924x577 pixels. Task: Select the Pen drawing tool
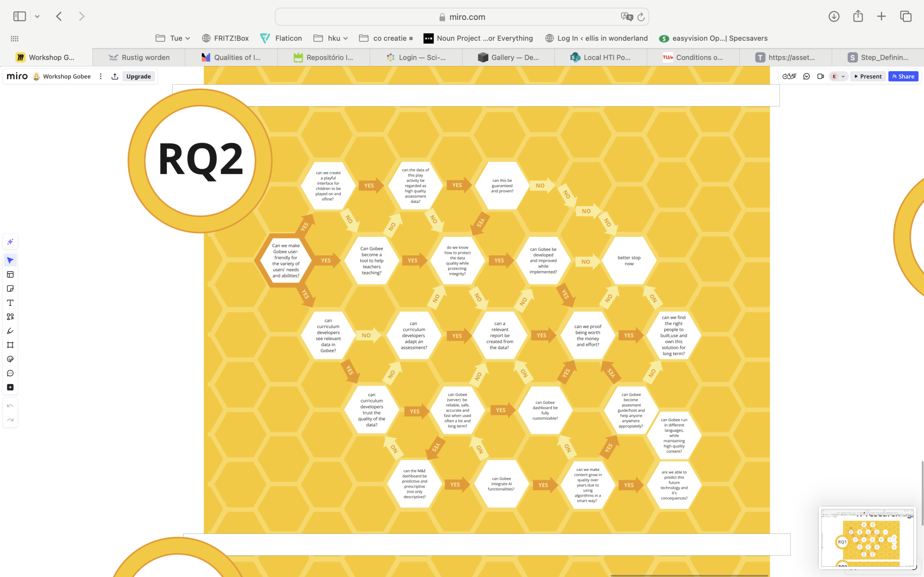(10, 331)
